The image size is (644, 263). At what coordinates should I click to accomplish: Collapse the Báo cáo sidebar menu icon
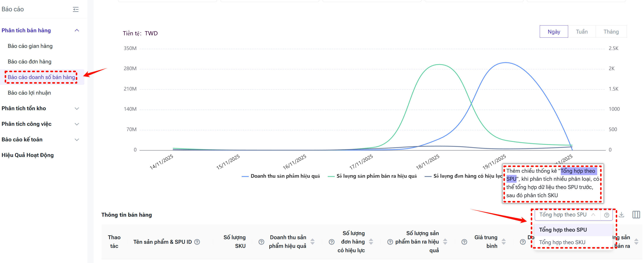(75, 10)
